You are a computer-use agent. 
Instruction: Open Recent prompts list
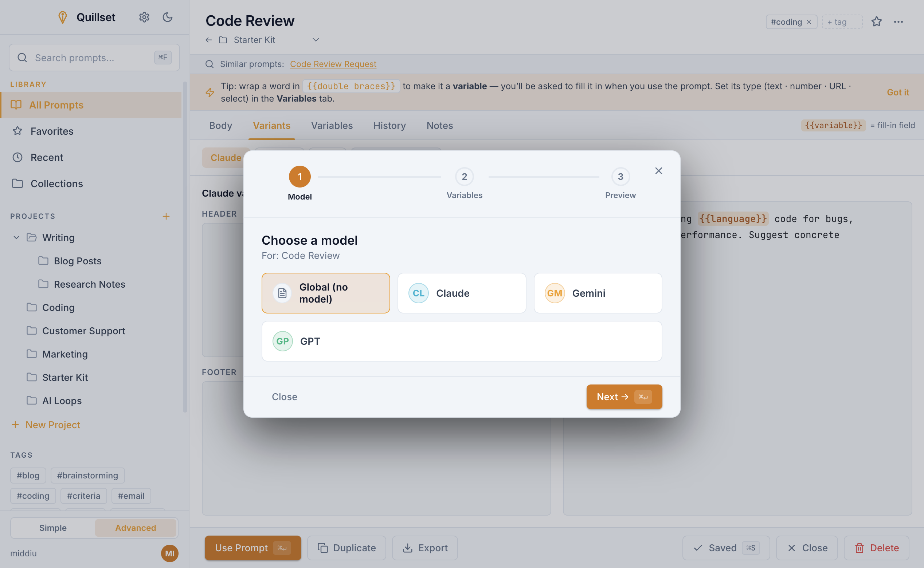coord(91,157)
